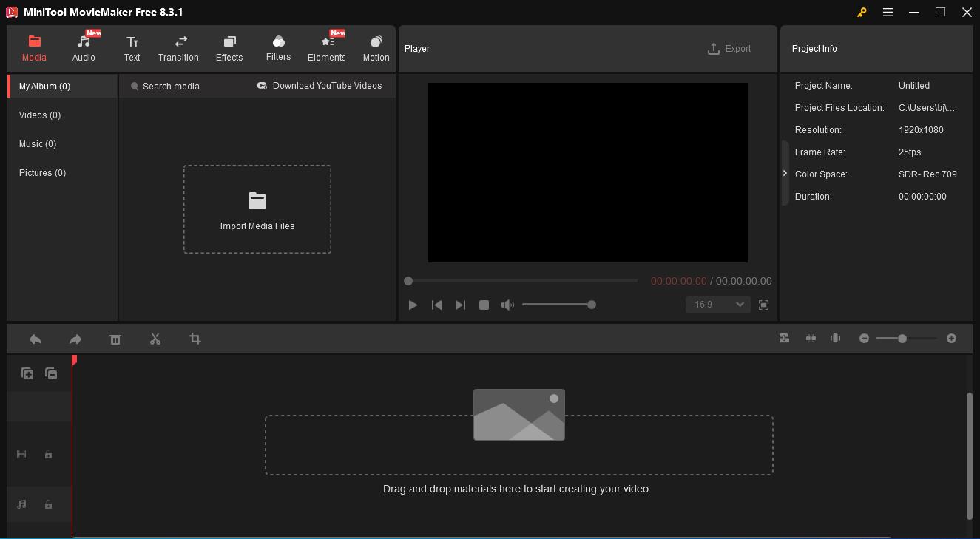Open the 16:9 aspect ratio dropdown
This screenshot has width=980, height=539.
point(717,304)
